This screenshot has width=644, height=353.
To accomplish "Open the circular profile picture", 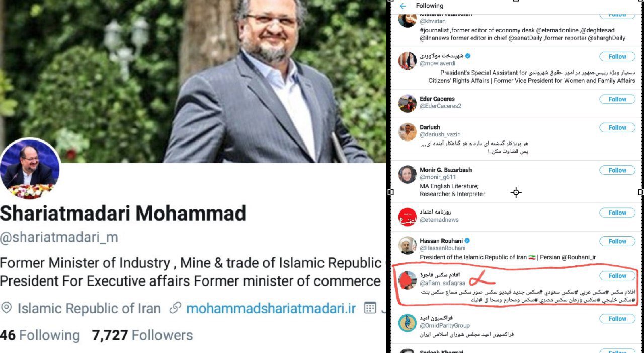I will (30, 168).
